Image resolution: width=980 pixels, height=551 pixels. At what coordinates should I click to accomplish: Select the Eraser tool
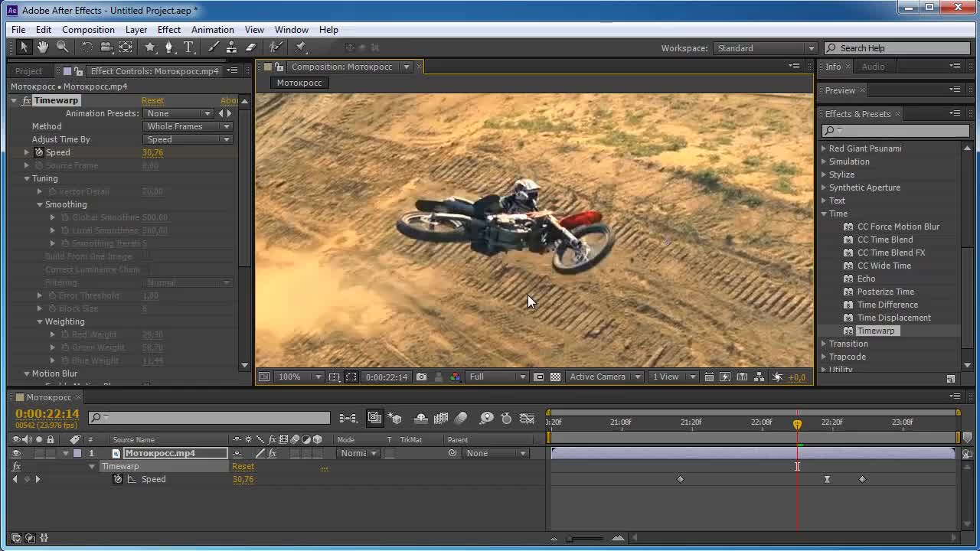pyautogui.click(x=250, y=47)
